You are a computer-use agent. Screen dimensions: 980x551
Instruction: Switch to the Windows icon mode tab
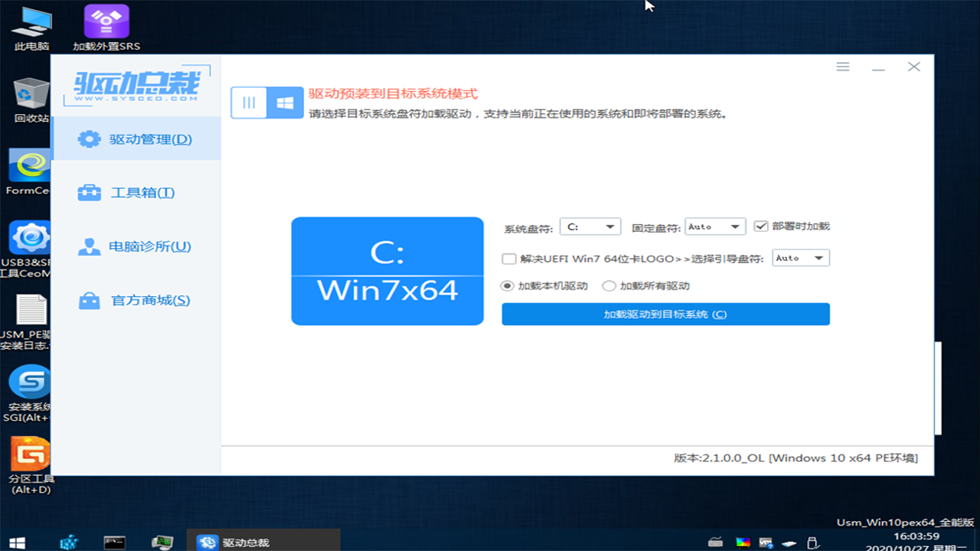(285, 101)
